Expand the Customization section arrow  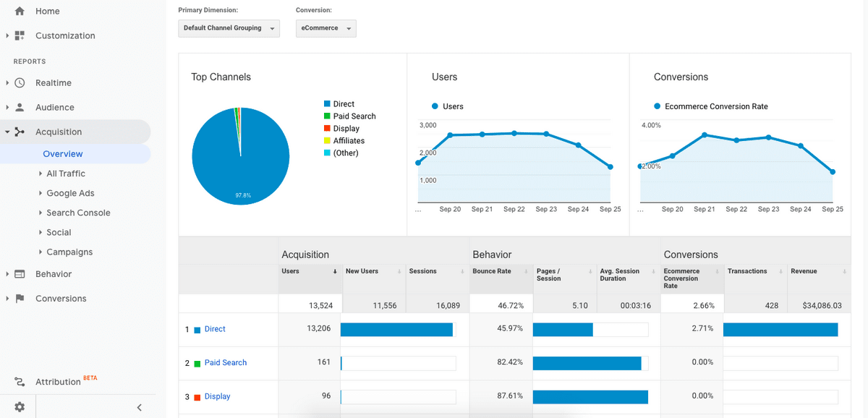point(7,35)
